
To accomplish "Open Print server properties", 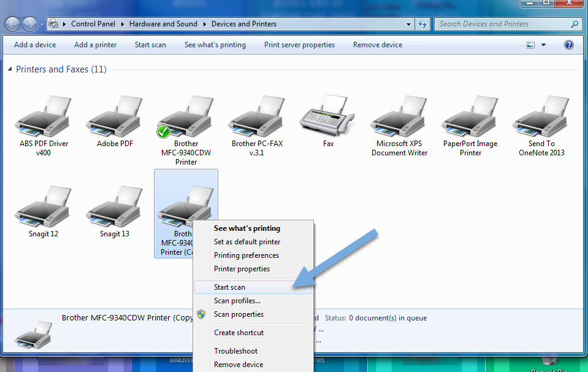I will tap(299, 45).
